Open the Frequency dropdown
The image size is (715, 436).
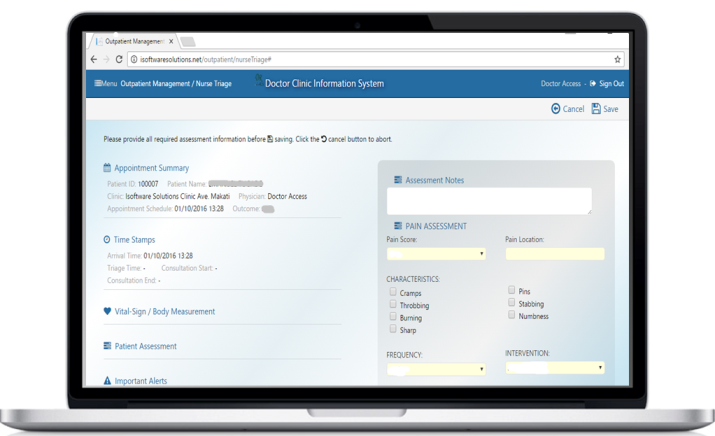[436, 369]
